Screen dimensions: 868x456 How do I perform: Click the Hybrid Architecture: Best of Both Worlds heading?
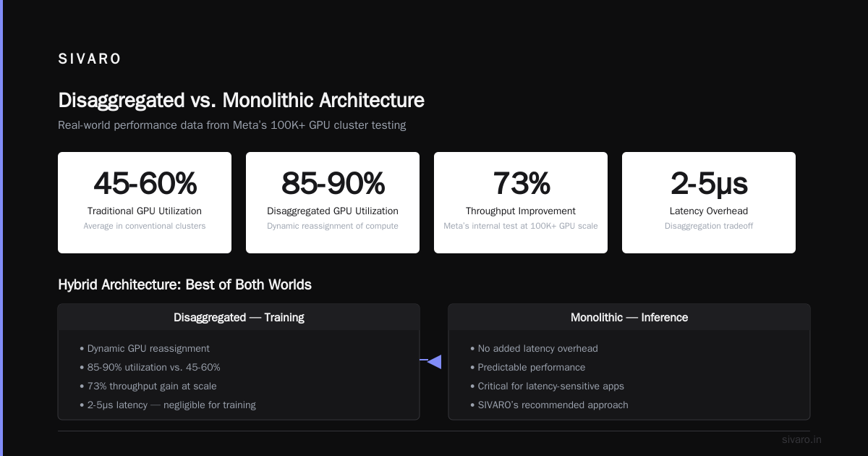[184, 284]
